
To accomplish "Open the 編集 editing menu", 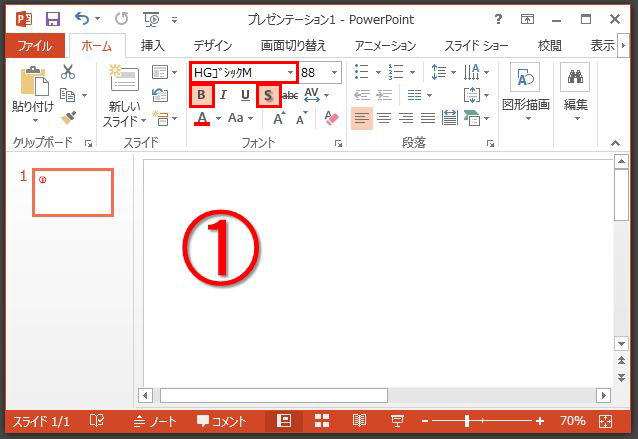I will click(x=576, y=93).
